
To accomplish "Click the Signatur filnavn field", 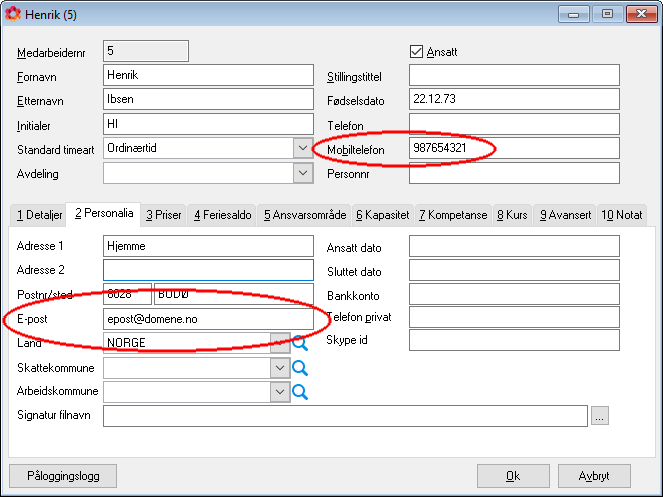I will point(345,416).
